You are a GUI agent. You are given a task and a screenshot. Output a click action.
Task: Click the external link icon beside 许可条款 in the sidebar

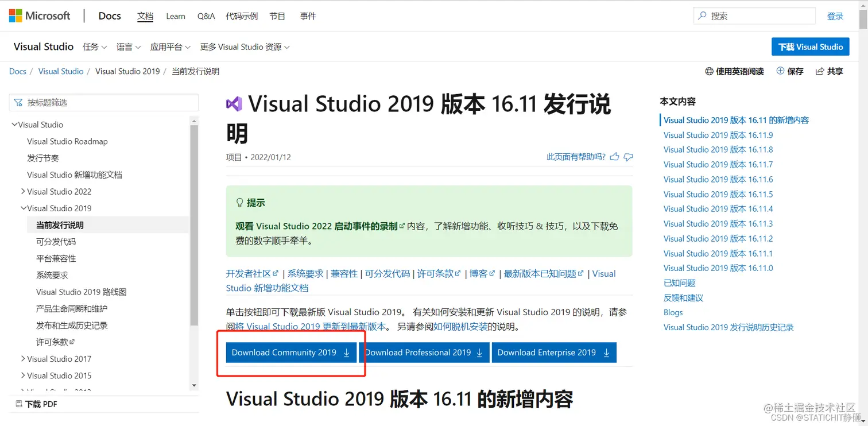[x=72, y=342]
